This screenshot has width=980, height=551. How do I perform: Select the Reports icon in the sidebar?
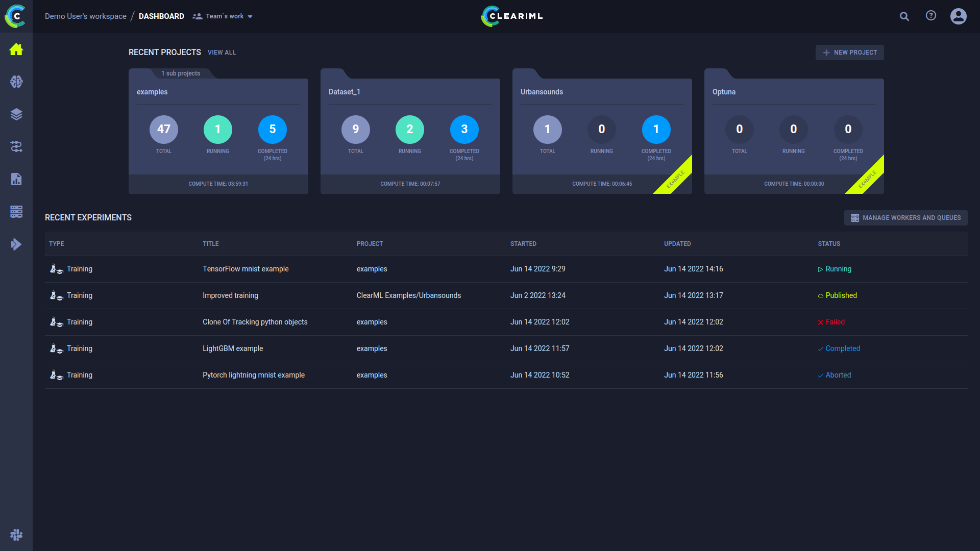(16, 179)
